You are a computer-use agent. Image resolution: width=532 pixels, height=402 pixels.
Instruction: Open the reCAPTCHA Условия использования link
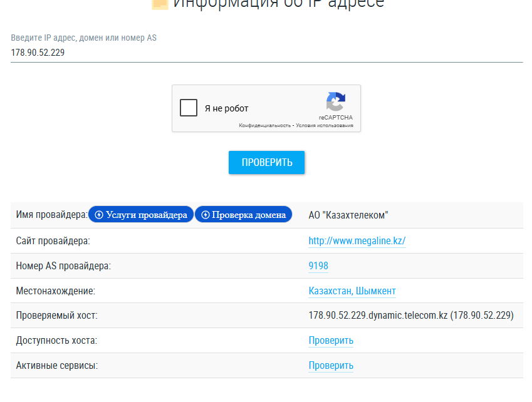coord(325,125)
